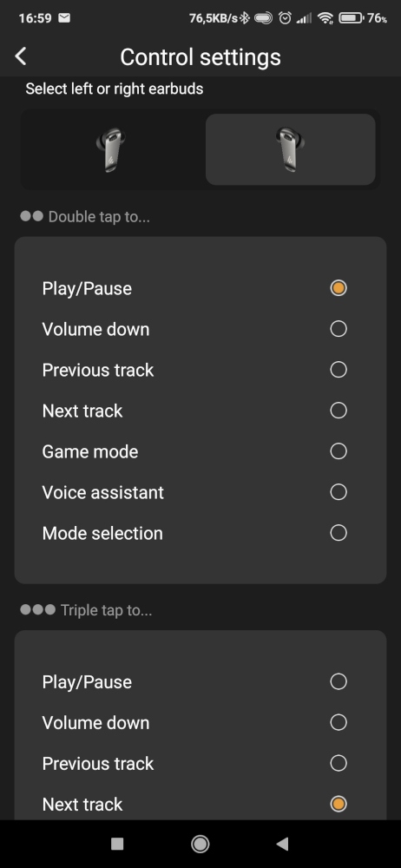Tap the Bluetooth status icon
This screenshot has width=401, height=868.
coord(244,18)
